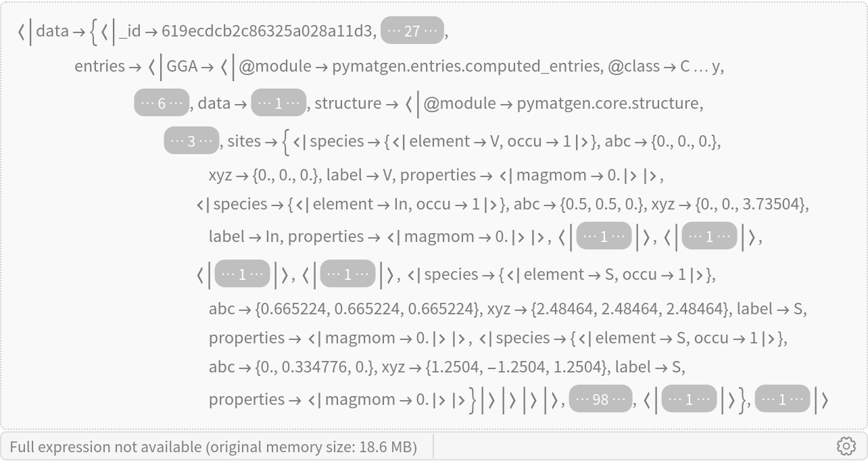Click the _id value 619ecdcb2c86325a028a11d3
868x461 pixels.
[267, 31]
